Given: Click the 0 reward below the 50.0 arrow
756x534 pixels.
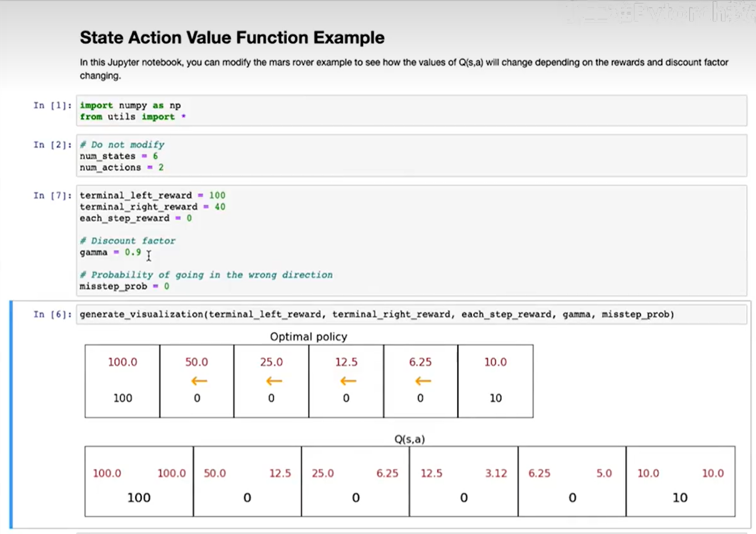Looking at the screenshot, I should 197,398.
